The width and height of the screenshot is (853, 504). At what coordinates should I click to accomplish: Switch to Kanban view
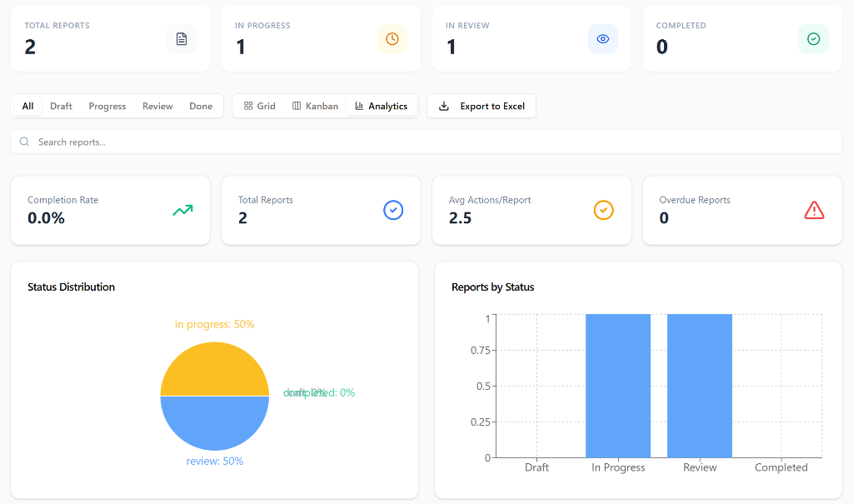coord(315,106)
